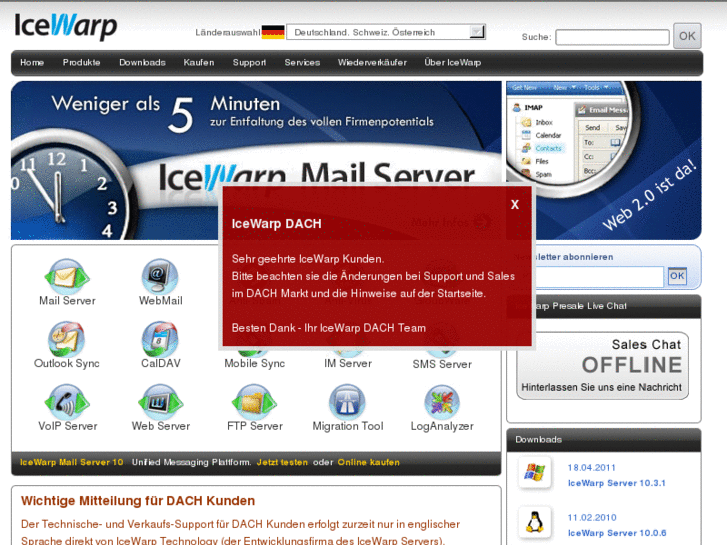Open the Web Server icon
The height and width of the screenshot is (545, 727).
[x=160, y=402]
